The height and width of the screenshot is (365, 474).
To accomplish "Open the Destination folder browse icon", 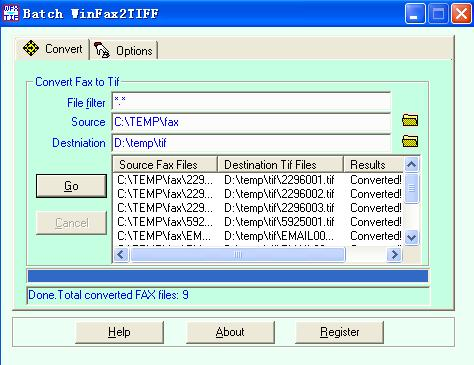I will tap(410, 141).
